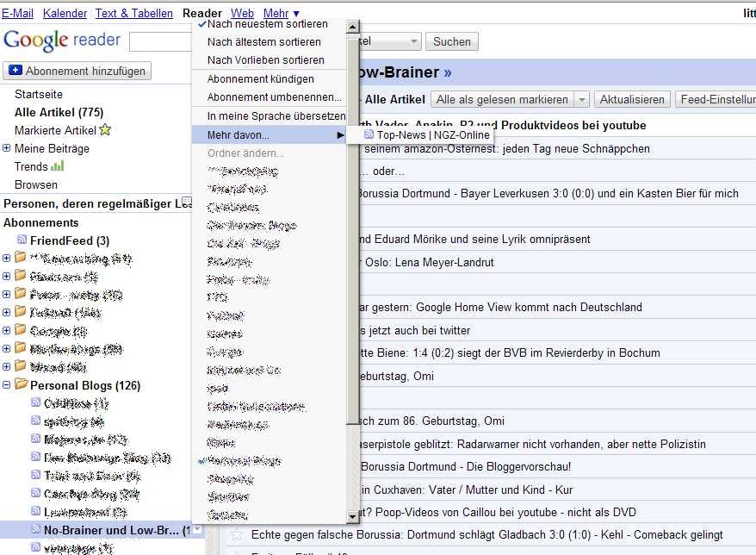Click the menu scrollbar down arrow

pyautogui.click(x=352, y=516)
